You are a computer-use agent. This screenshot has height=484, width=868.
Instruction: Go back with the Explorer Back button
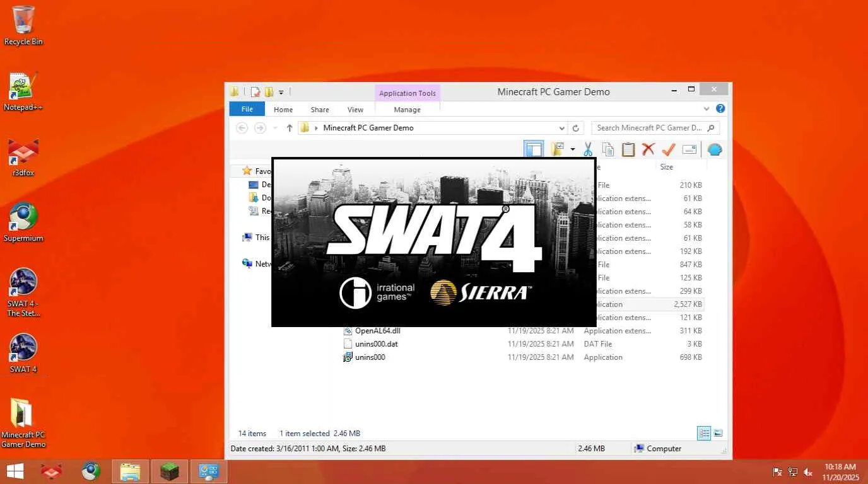[x=242, y=128]
